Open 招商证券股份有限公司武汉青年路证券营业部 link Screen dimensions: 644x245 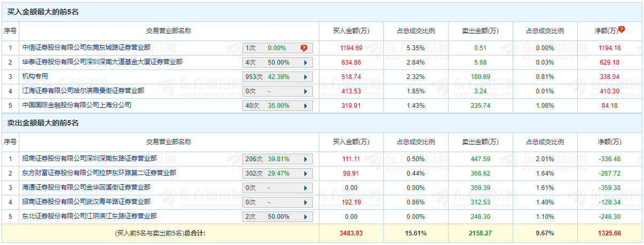87,202
